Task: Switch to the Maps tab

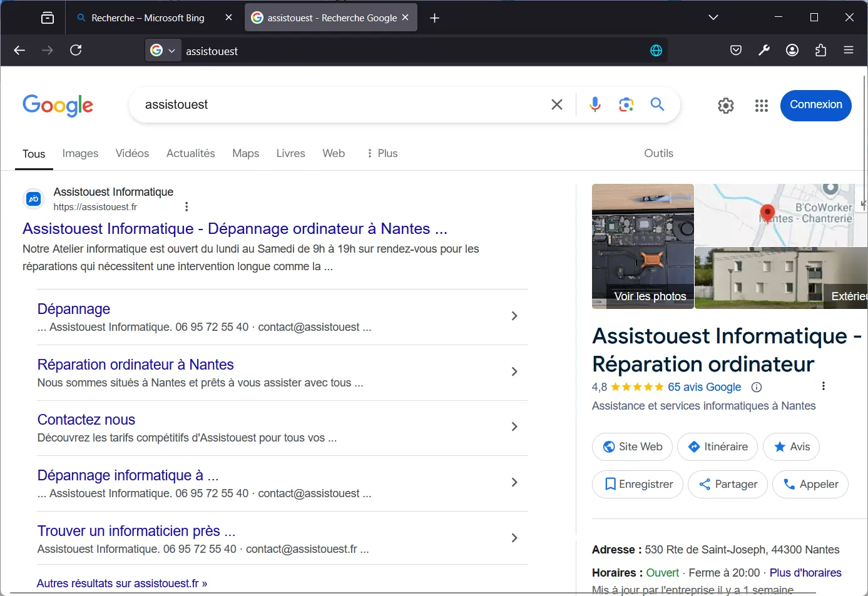Action: tap(245, 153)
